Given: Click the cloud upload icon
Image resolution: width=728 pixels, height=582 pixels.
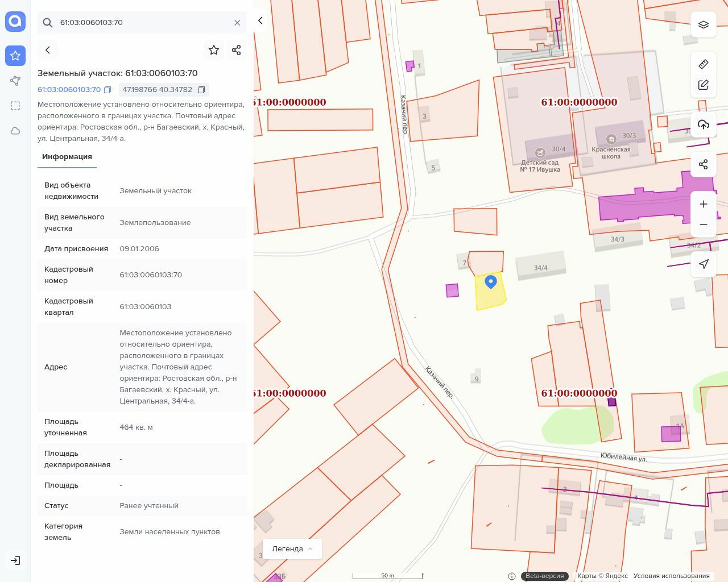Looking at the screenshot, I should click(704, 124).
